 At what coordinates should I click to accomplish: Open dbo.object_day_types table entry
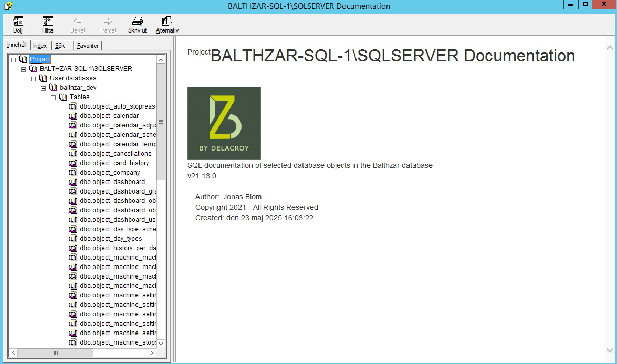(x=111, y=239)
